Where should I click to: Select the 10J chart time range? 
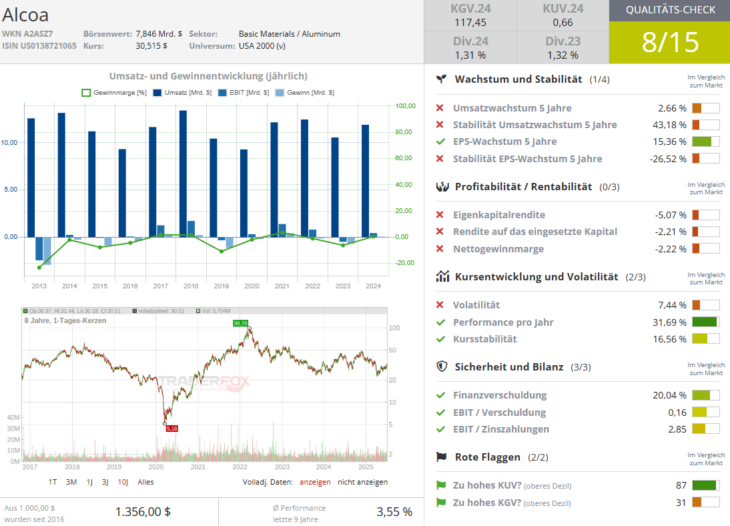(x=123, y=482)
